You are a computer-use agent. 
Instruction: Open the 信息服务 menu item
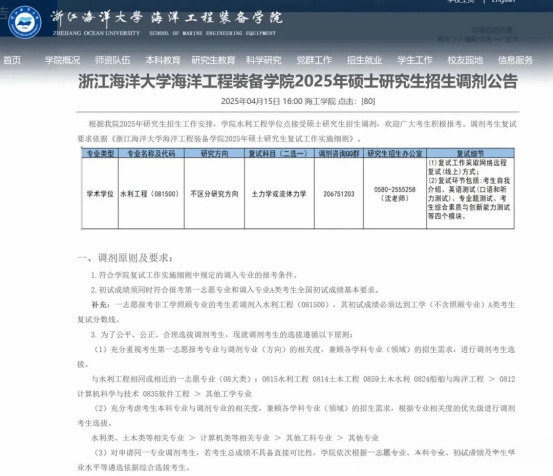[515, 60]
